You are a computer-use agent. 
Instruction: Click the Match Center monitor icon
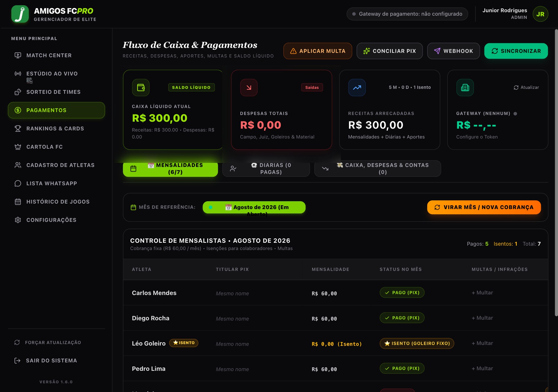pos(18,55)
